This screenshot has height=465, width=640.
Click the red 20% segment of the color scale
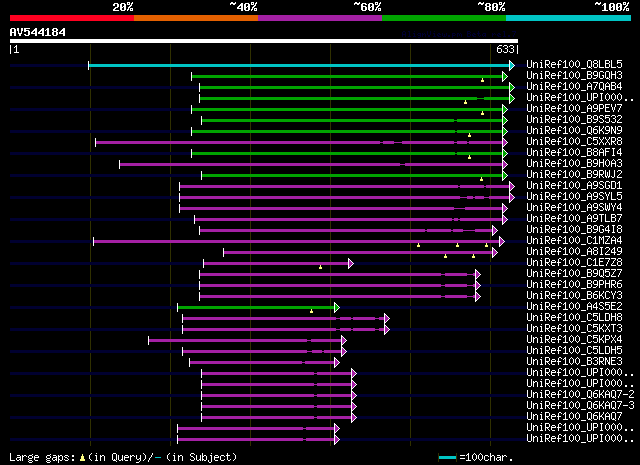click(72, 18)
